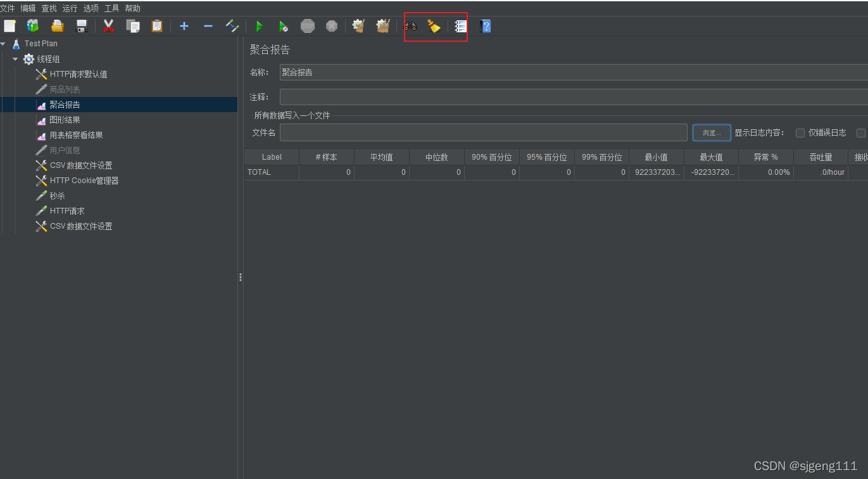Screen dimensions: 868x479
Task: Click the # 样本 column header
Action: tap(327, 157)
